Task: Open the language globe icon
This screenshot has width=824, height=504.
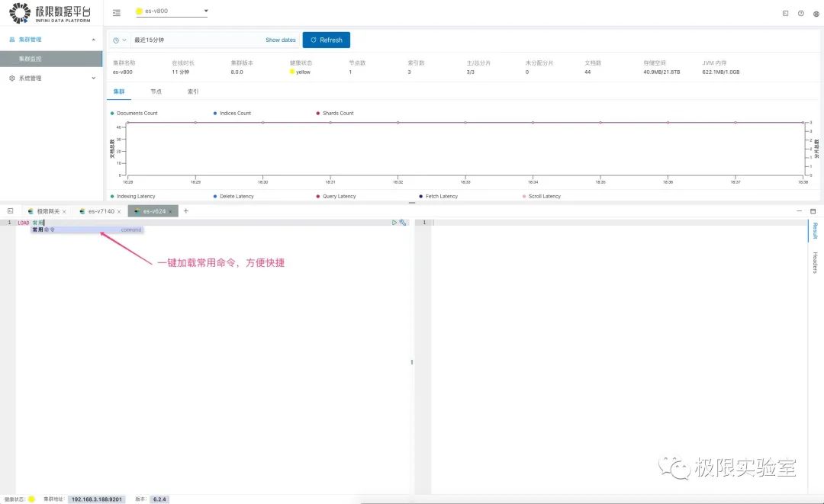Action: pos(816,14)
